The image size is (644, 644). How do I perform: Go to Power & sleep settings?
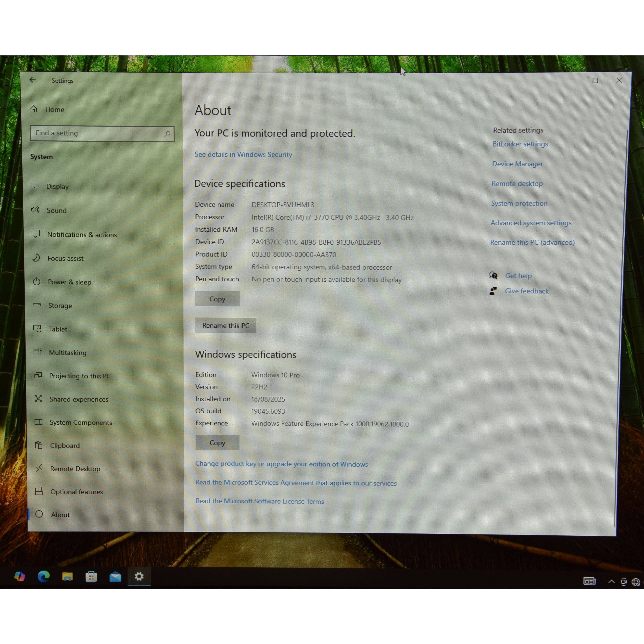click(x=70, y=282)
